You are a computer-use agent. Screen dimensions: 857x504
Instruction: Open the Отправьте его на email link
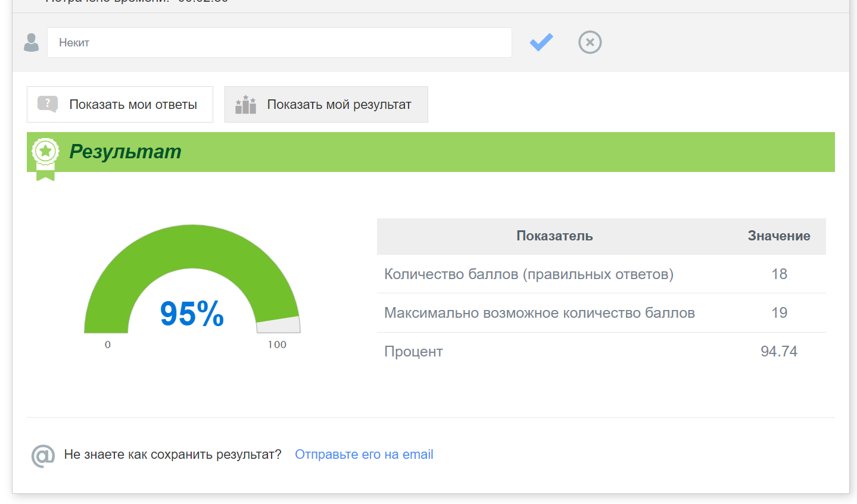click(x=364, y=455)
